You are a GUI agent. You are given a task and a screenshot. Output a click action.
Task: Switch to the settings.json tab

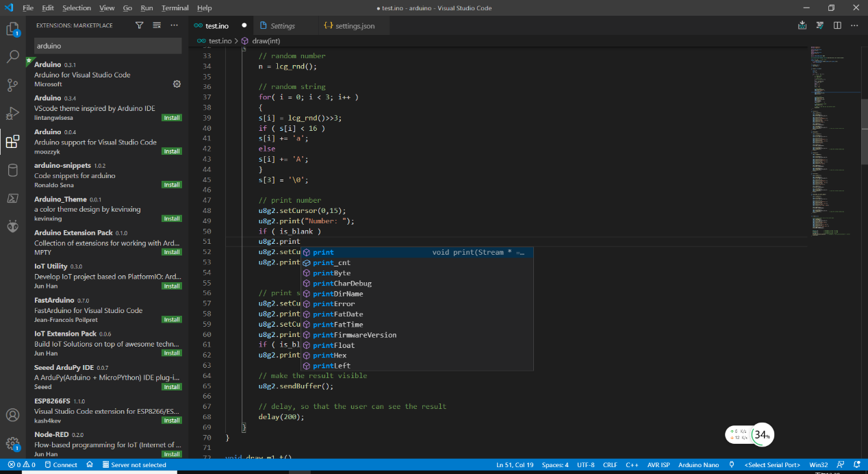355,25
